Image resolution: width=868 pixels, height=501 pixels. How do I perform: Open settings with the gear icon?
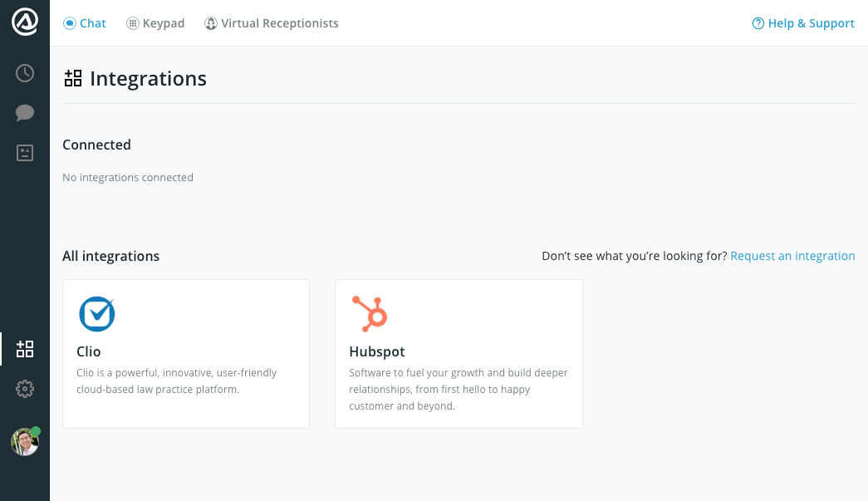25,389
